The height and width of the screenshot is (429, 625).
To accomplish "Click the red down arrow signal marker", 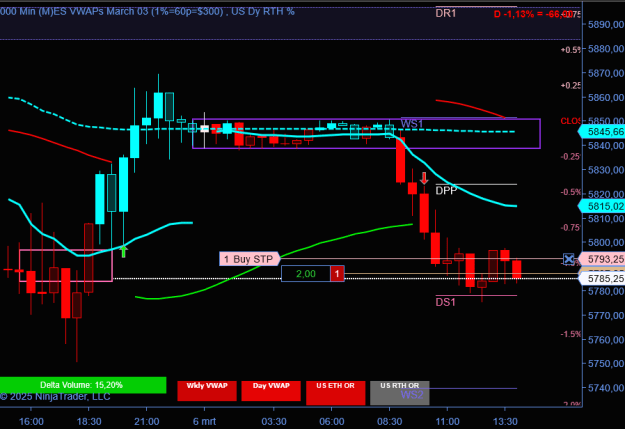I will [x=424, y=178].
